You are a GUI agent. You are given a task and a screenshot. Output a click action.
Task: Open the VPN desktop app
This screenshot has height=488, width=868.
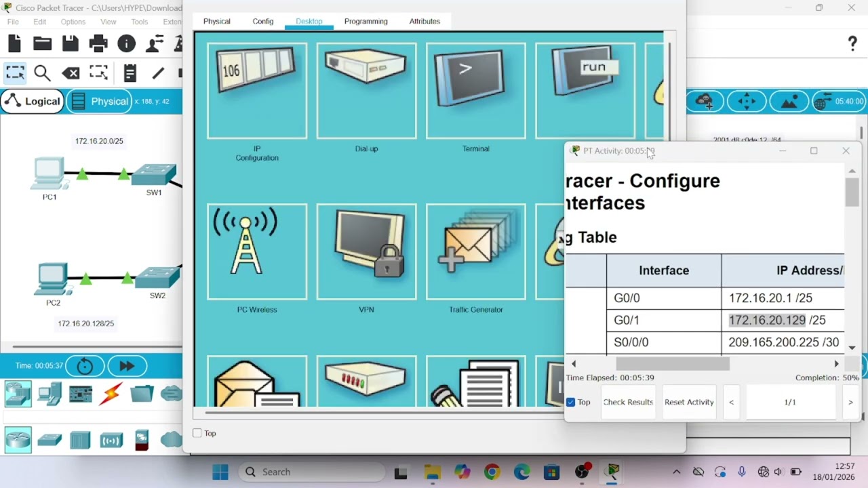[x=366, y=251]
